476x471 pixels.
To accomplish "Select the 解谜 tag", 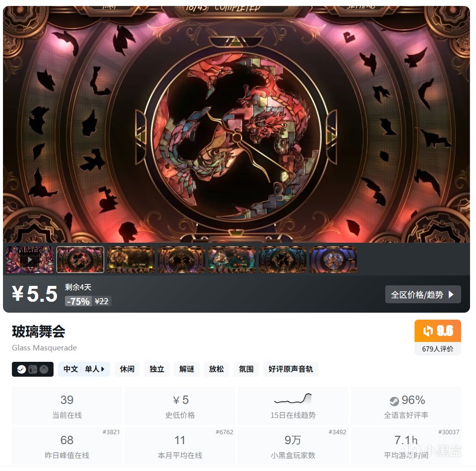I will (186, 369).
